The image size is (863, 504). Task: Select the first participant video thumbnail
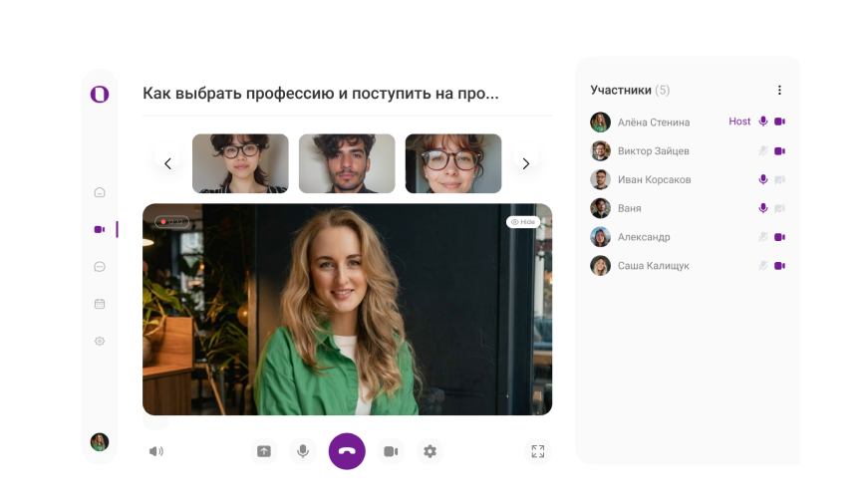pos(240,163)
